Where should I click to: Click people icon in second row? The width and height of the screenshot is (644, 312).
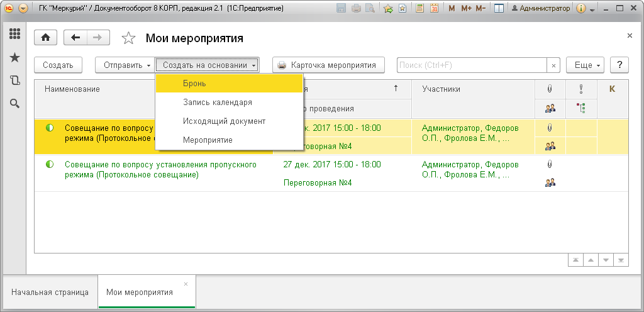pyautogui.click(x=550, y=182)
